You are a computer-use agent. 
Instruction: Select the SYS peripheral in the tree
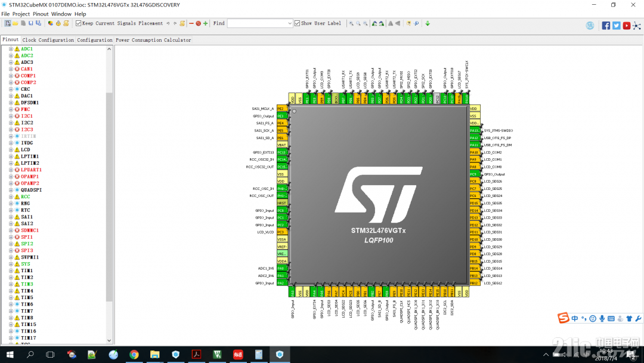[26, 264]
